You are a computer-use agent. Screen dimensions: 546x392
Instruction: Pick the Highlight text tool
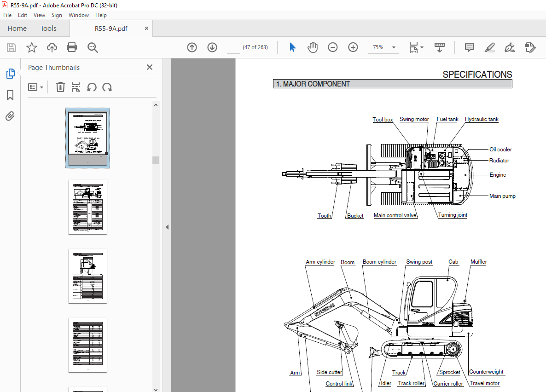point(489,47)
